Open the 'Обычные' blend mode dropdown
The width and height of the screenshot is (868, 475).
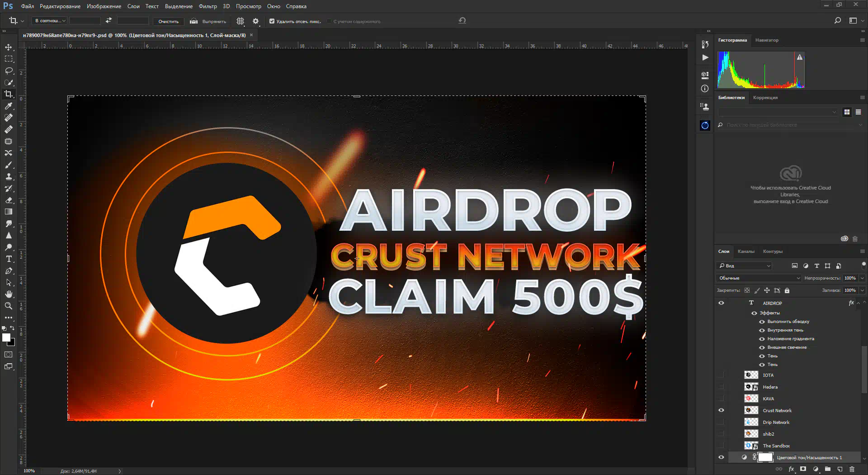pyautogui.click(x=759, y=278)
